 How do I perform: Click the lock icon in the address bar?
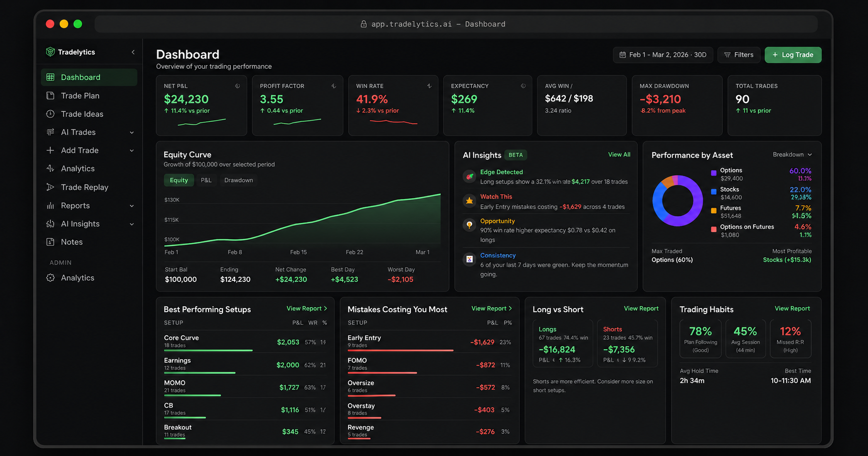pyautogui.click(x=364, y=24)
